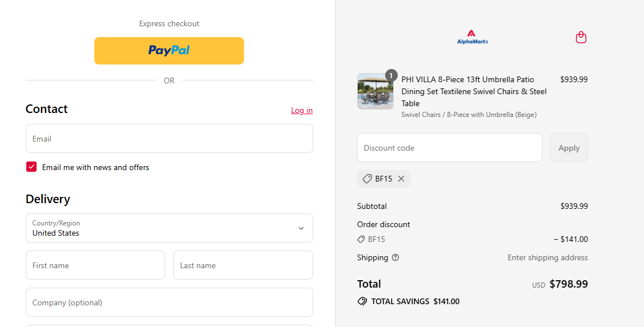Click the Order discount label
The width and height of the screenshot is (644, 327).
tap(383, 224)
